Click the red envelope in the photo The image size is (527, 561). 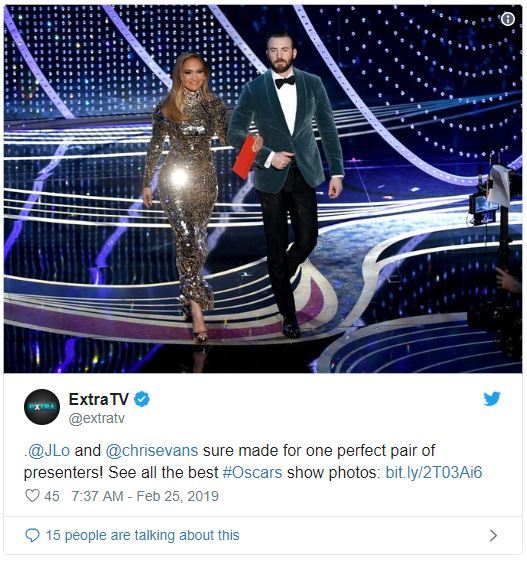pos(245,156)
